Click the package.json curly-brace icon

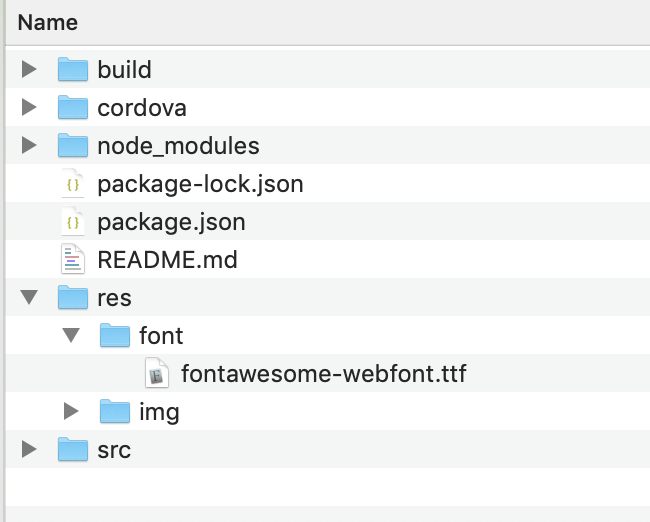(73, 222)
